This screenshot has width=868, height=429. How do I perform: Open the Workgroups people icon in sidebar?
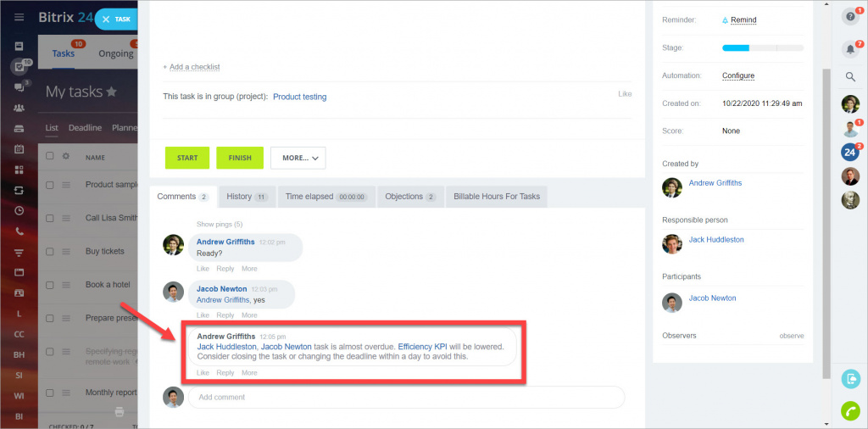tap(19, 108)
